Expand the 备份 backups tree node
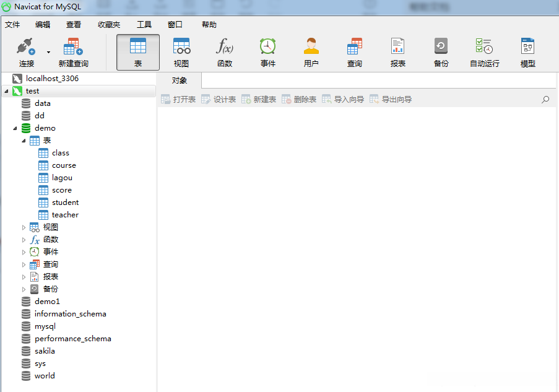The width and height of the screenshot is (559, 392). click(24, 289)
